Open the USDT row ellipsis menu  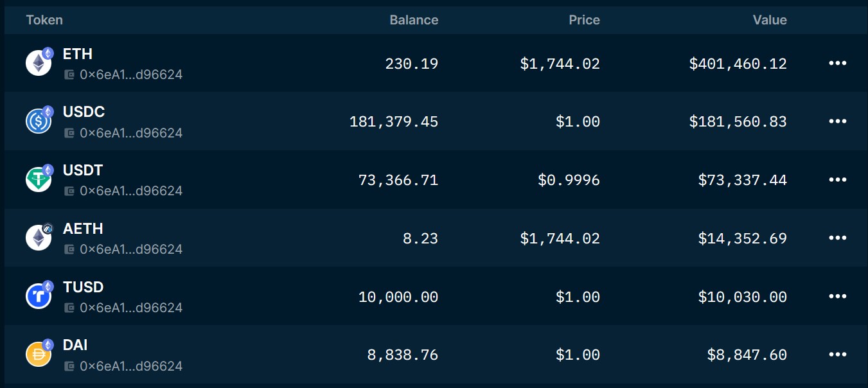pos(837,180)
